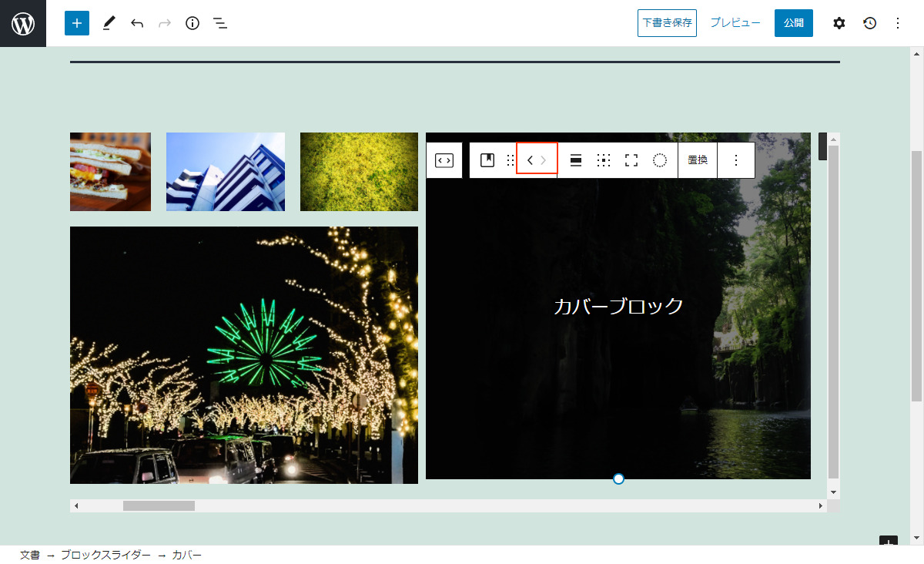Click slider vertical scrollbar down arrow
Image resolution: width=924 pixels, height=564 pixels.
833,492
